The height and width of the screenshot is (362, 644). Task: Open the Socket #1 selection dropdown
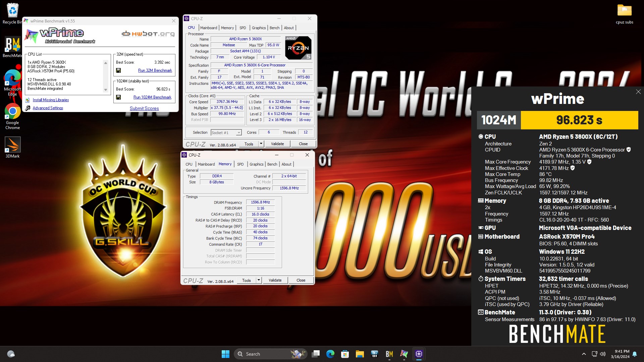[x=226, y=133]
